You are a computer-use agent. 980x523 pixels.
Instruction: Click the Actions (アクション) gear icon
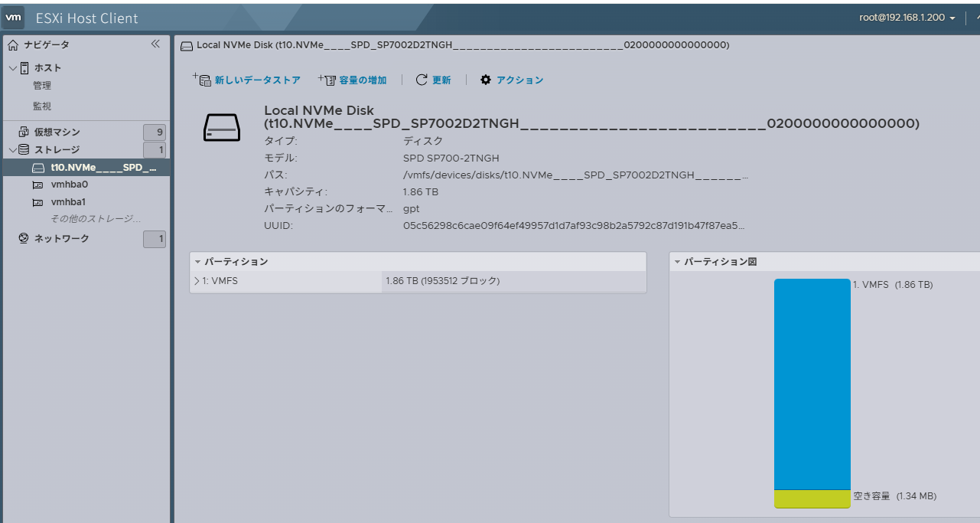point(486,80)
